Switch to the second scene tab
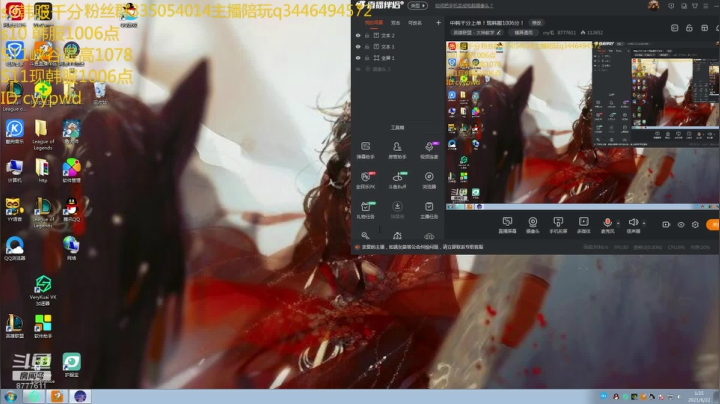The image size is (720, 404). pos(395,22)
